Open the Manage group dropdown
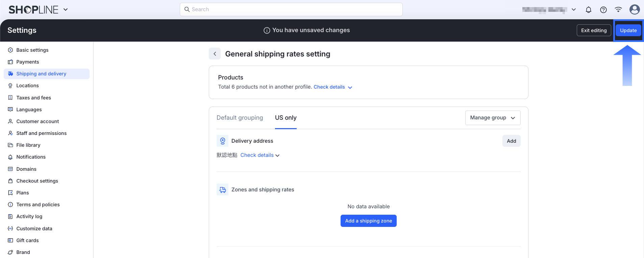The width and height of the screenshot is (644, 258). 492,118
